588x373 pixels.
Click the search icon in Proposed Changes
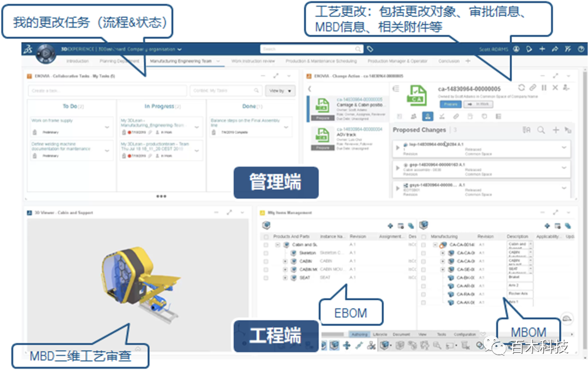[541, 130]
